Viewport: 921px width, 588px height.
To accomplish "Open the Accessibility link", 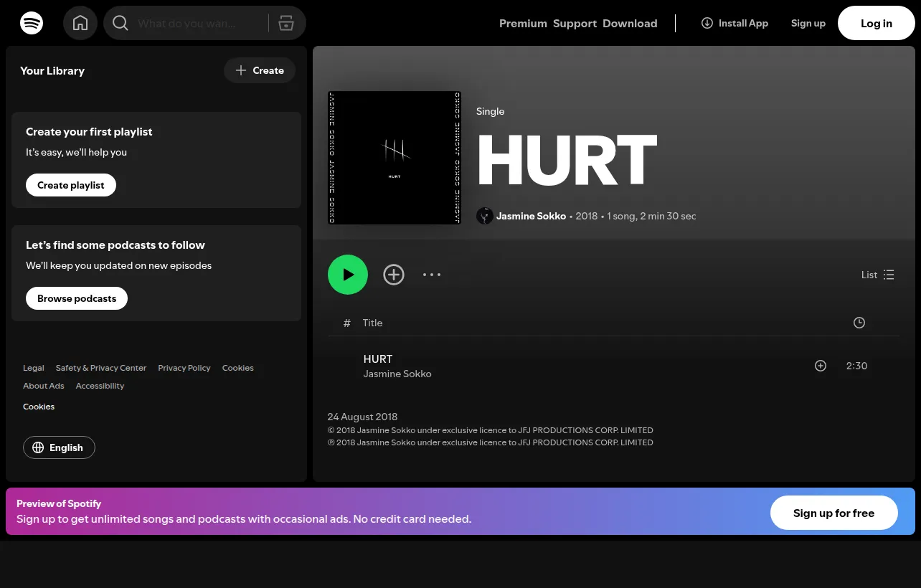I will pos(100,386).
